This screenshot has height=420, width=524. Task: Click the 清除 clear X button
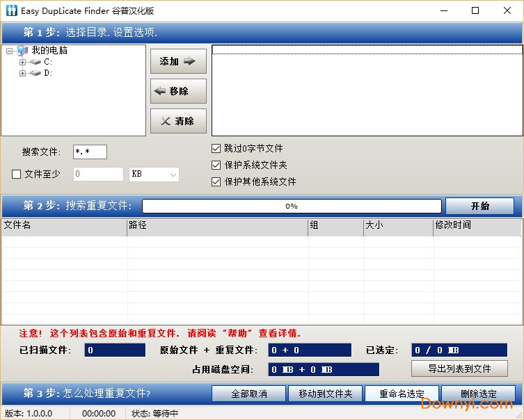point(178,121)
